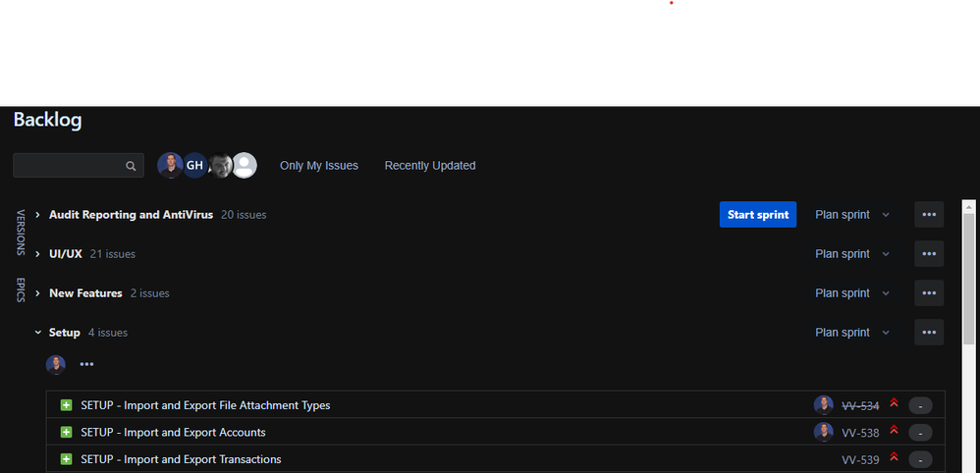This screenshot has width=980, height=473.
Task: Filter by the unassigned grey avatar
Action: [x=245, y=166]
